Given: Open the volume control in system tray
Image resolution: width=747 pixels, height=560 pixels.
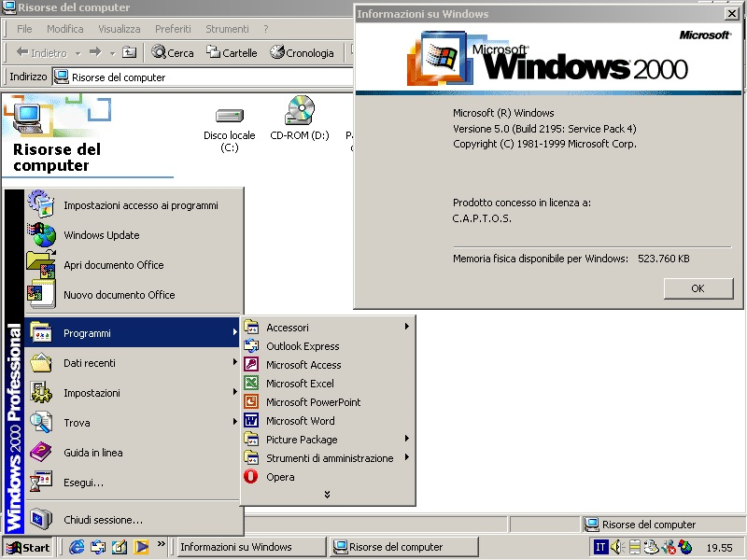Looking at the screenshot, I should [x=615, y=546].
